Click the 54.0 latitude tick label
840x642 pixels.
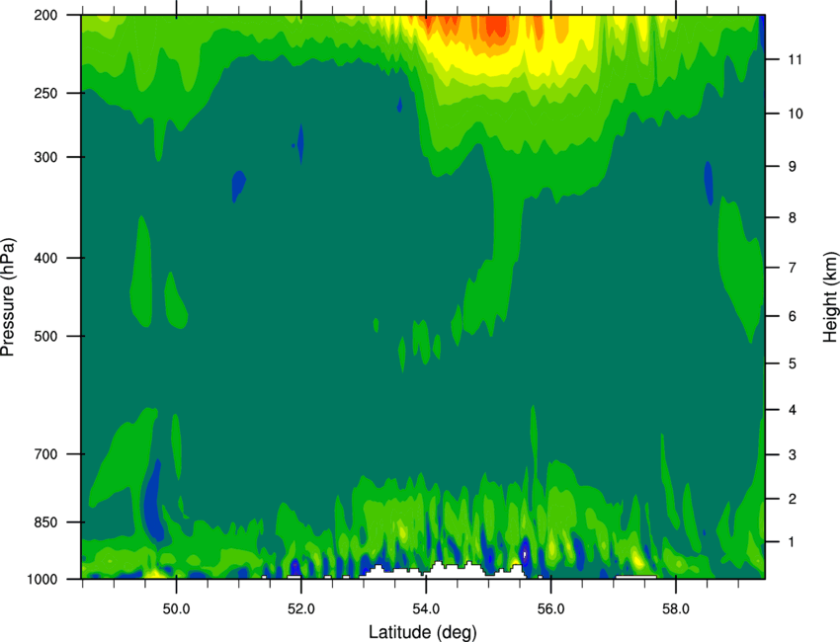tap(426, 609)
